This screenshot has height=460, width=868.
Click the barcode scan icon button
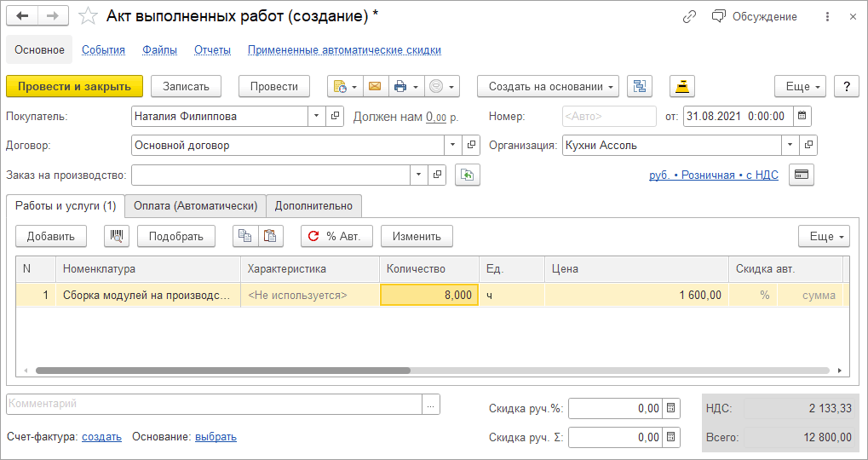tap(117, 236)
